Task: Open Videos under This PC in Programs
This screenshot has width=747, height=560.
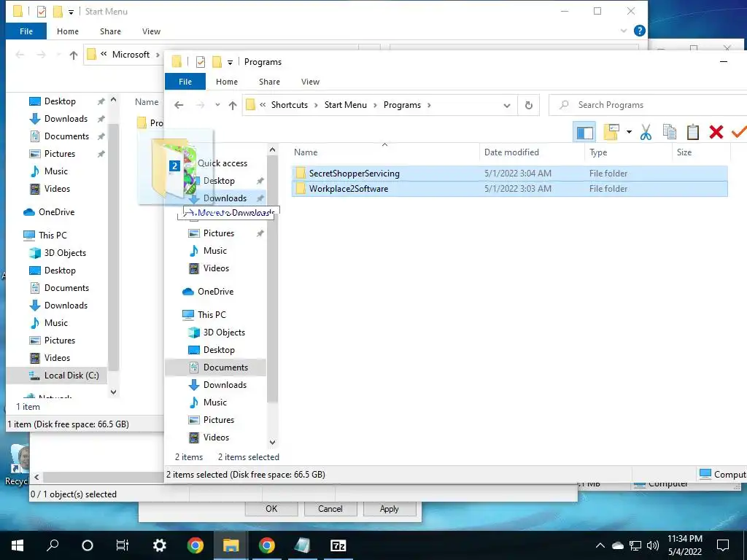Action: pyautogui.click(x=216, y=437)
